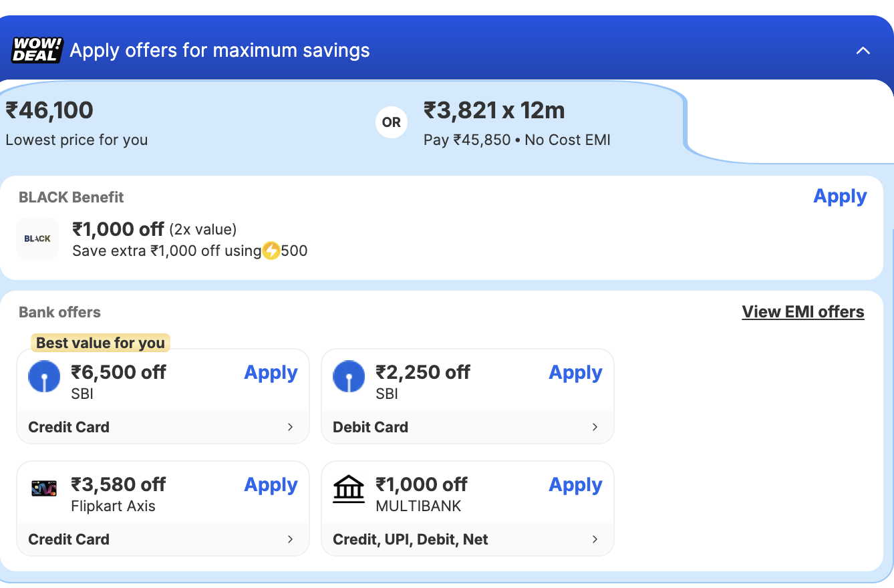Collapse the offers panel with top chevron
This screenshot has width=894, height=588.
(863, 51)
